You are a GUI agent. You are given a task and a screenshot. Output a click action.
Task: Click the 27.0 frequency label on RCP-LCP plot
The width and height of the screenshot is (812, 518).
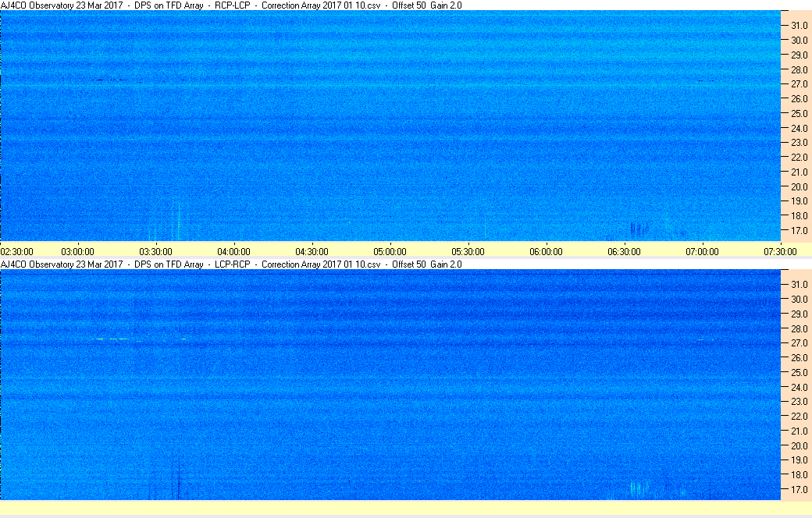[x=799, y=83]
